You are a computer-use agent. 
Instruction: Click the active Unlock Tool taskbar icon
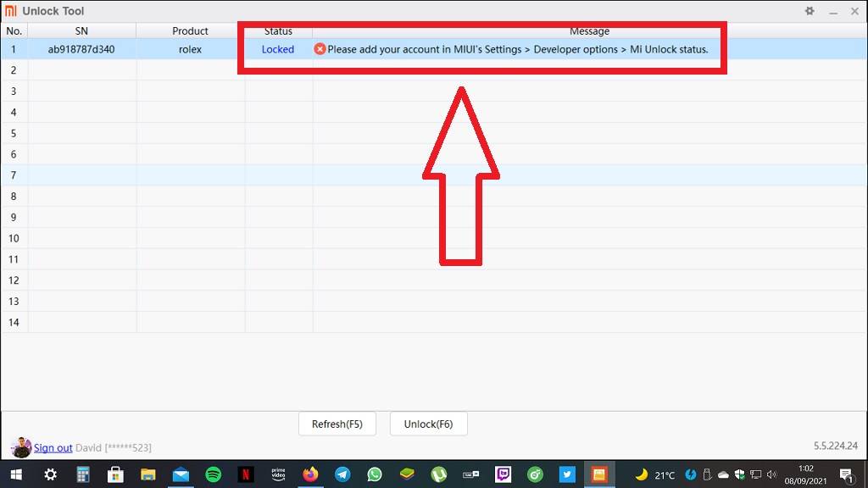click(x=599, y=474)
